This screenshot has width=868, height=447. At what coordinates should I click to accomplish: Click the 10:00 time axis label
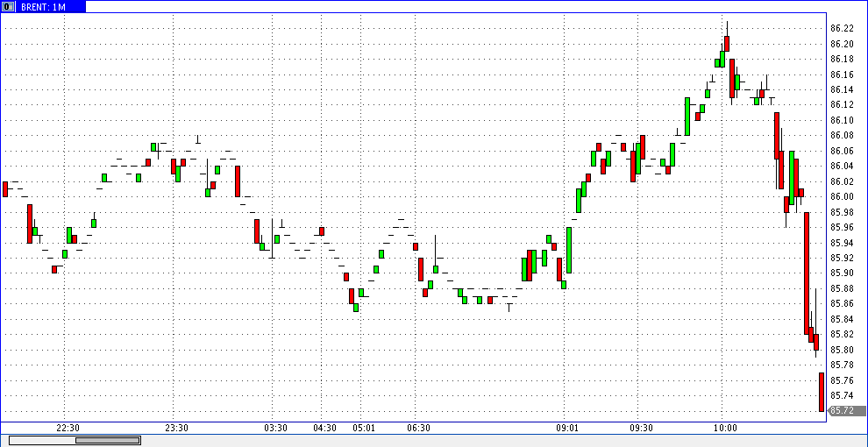pos(725,429)
